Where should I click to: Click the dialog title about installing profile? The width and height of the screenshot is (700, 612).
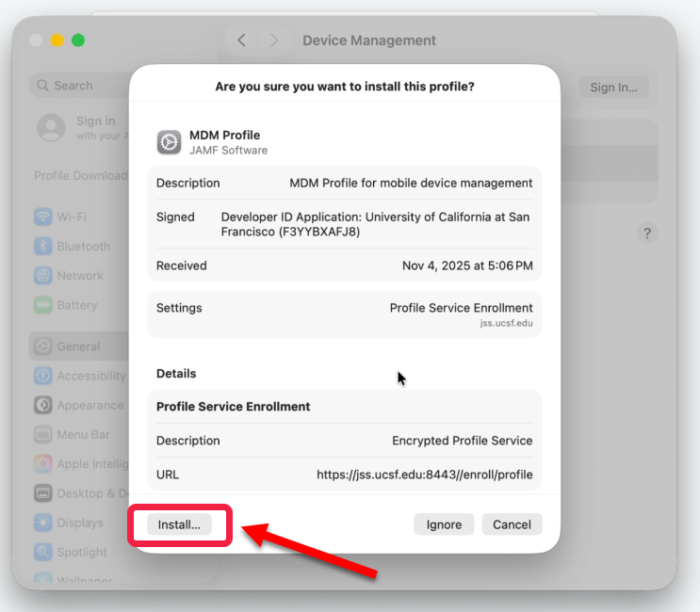point(345,86)
